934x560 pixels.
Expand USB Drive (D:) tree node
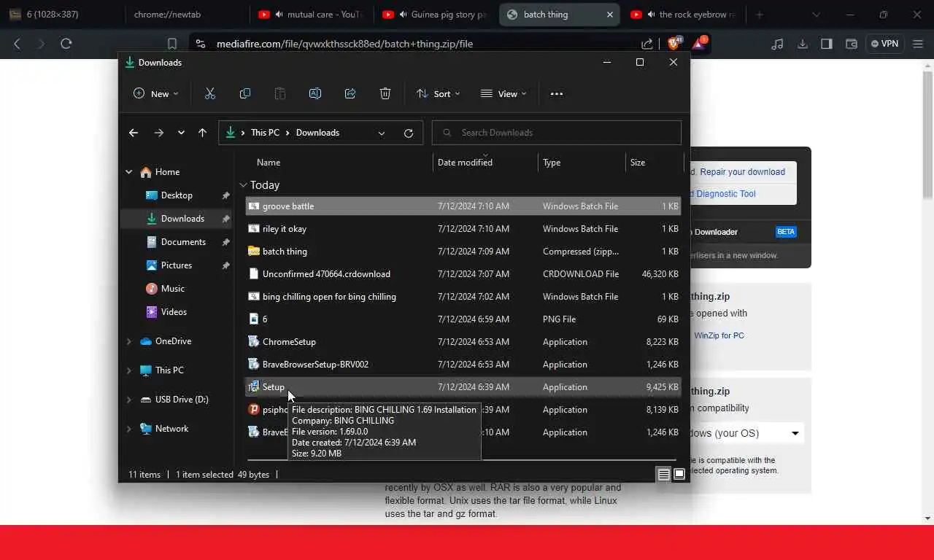(x=129, y=400)
